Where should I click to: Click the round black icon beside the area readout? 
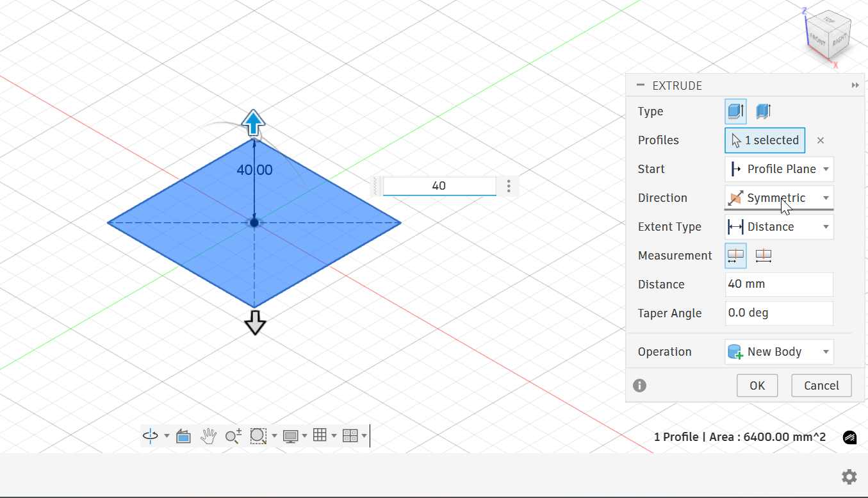849,438
